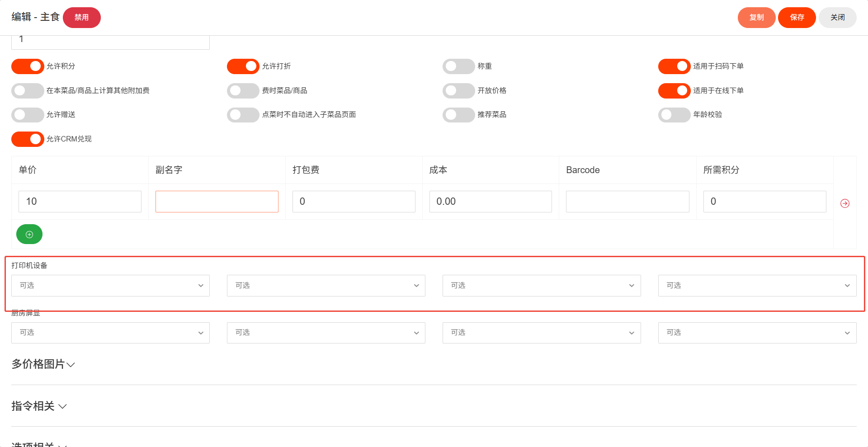Click the 保存 button
This screenshot has width=868, height=447.
797,18
